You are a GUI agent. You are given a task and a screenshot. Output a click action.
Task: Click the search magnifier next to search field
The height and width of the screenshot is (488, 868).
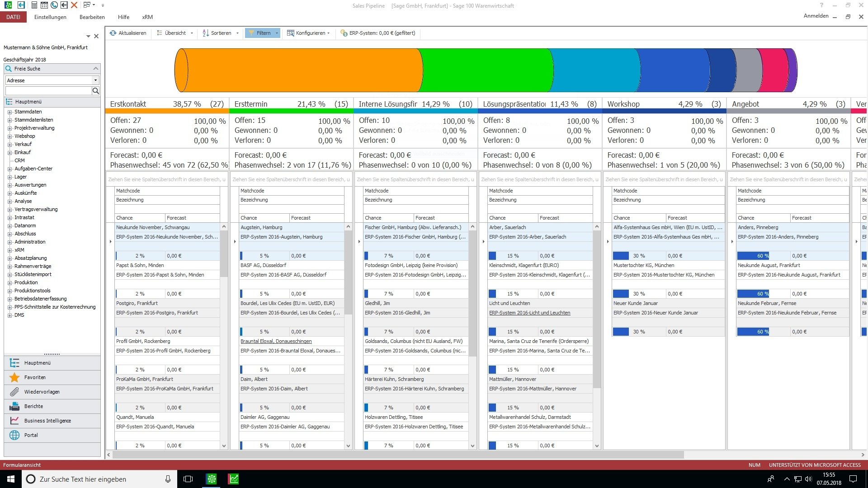coord(95,91)
